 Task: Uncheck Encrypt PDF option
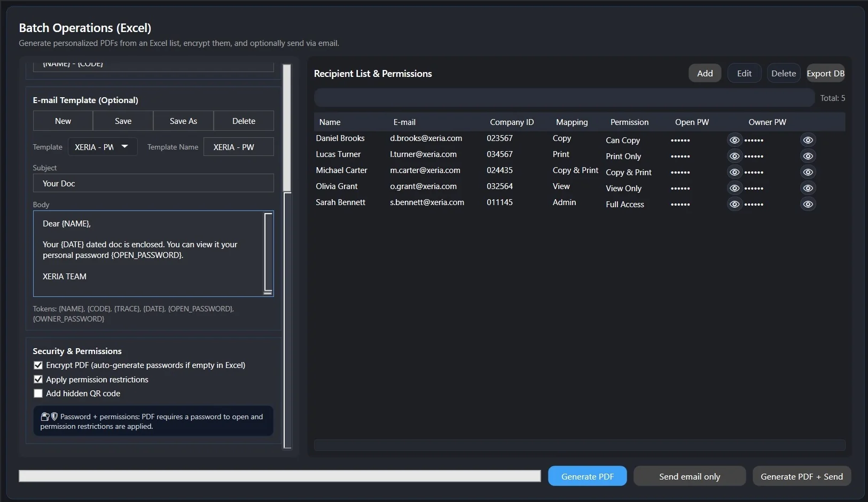[x=38, y=365]
